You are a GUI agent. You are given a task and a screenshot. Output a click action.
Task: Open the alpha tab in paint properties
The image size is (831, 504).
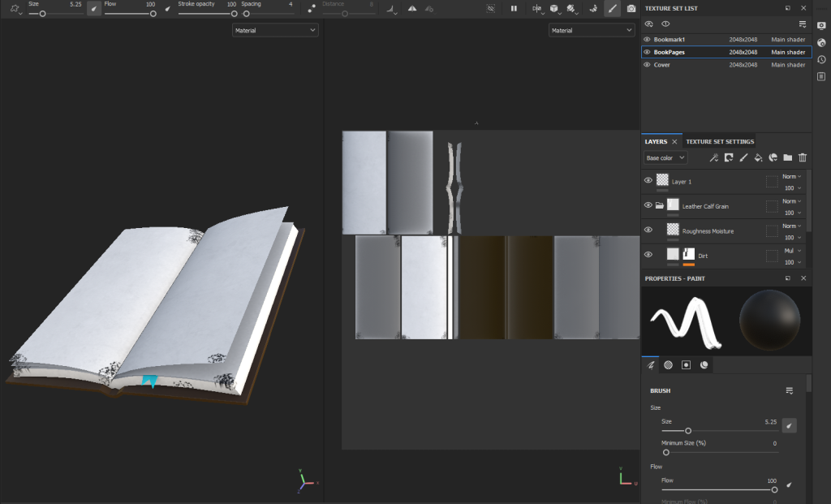coord(668,365)
